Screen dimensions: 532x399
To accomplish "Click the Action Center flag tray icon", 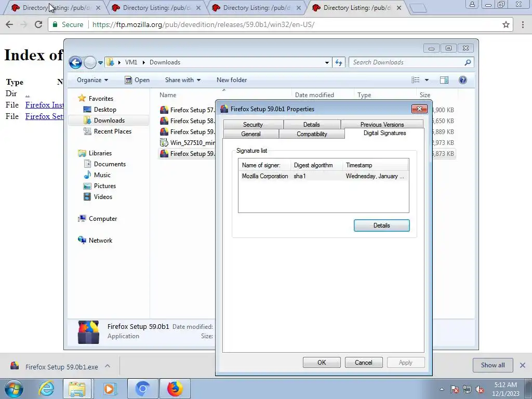I will tap(455, 389).
